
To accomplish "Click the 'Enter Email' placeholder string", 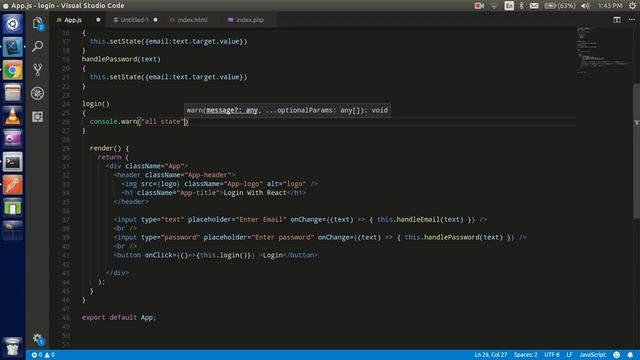I will click(x=261, y=220).
